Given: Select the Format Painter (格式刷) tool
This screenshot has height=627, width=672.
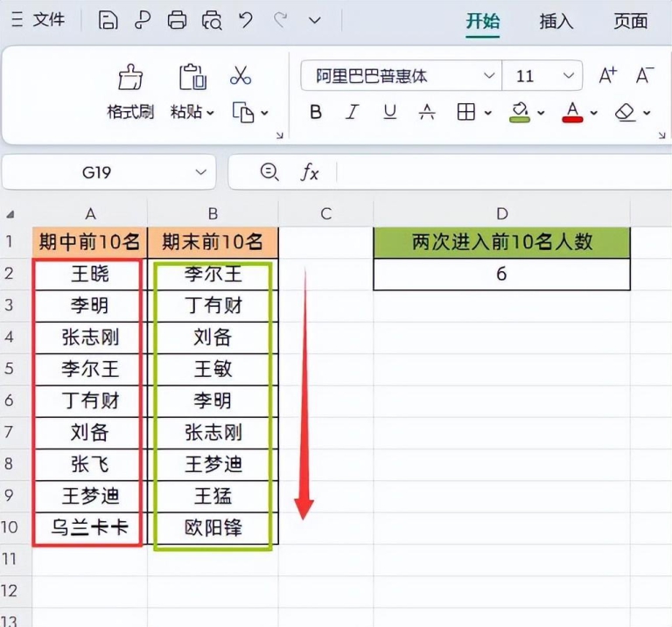Looking at the screenshot, I should pos(129,90).
